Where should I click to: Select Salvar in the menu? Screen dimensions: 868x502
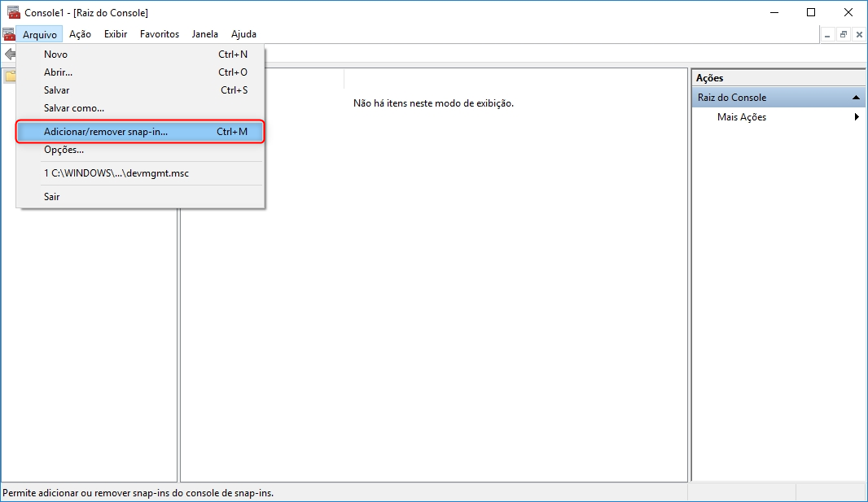point(141,90)
